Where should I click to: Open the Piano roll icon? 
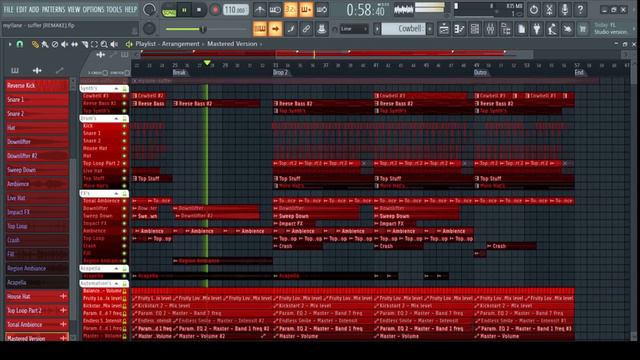[459, 29]
